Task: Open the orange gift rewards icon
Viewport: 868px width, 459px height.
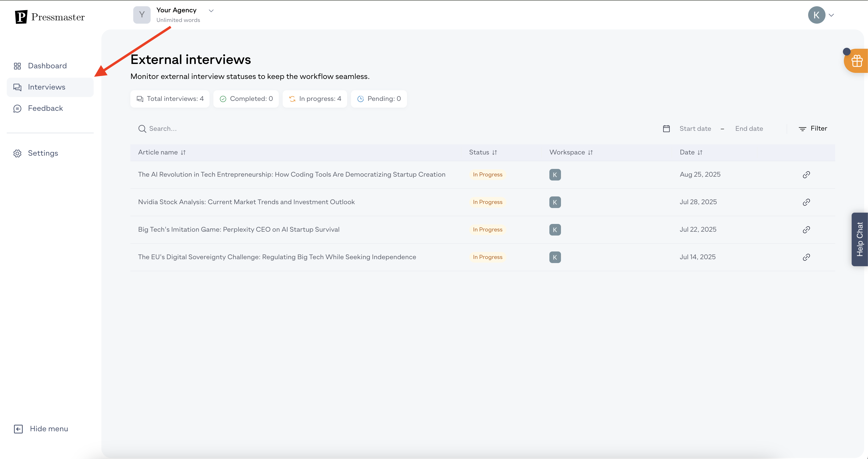Action: [x=857, y=61]
